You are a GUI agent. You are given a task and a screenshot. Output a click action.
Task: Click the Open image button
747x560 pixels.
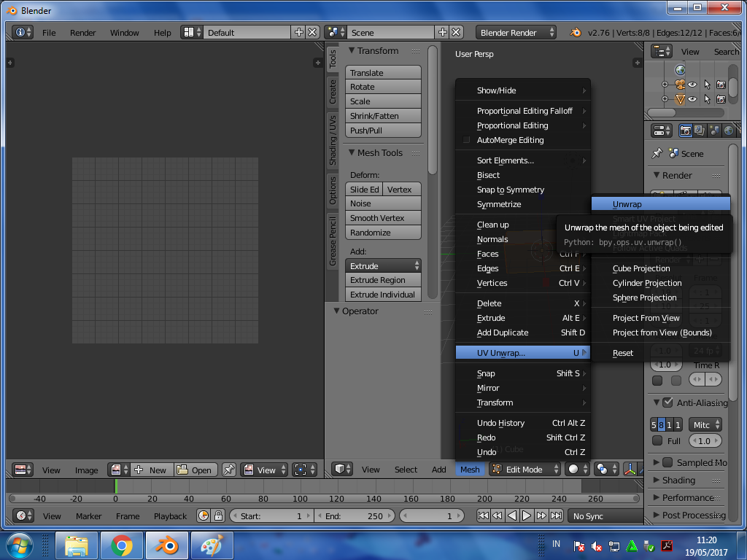pos(196,470)
